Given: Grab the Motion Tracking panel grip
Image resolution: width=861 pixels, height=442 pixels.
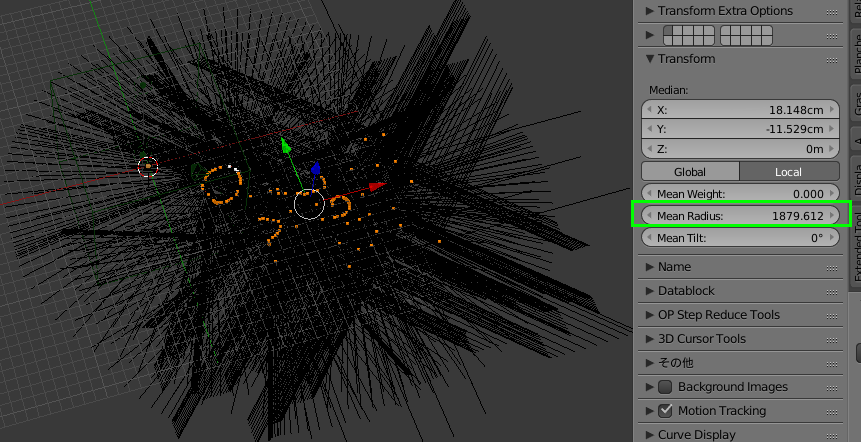Looking at the screenshot, I should [831, 411].
